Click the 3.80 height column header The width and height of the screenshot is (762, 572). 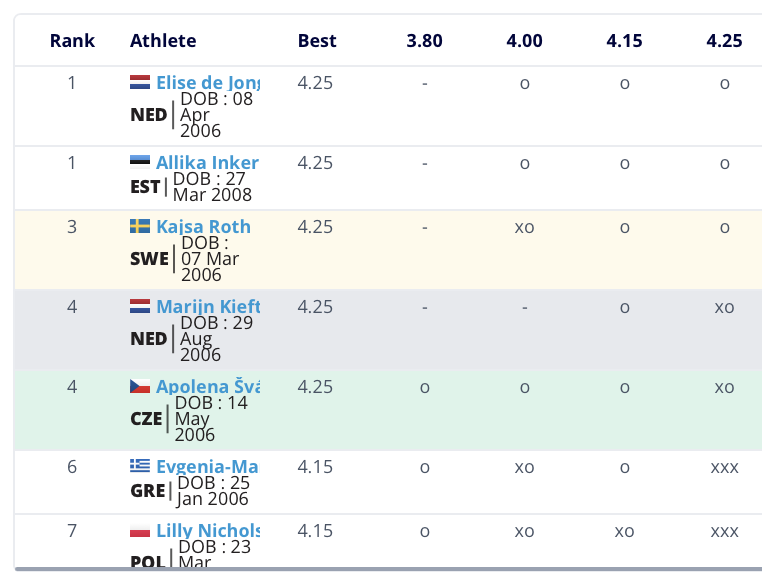[x=424, y=41]
